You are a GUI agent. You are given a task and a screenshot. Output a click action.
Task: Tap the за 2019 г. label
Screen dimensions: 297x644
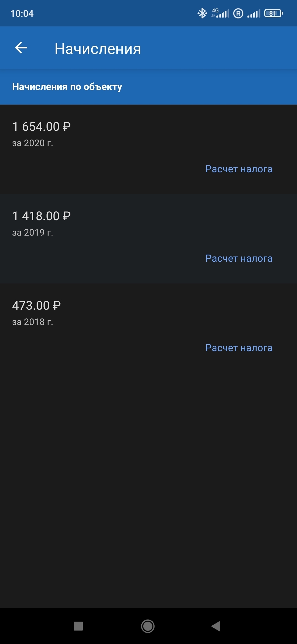[x=32, y=233]
